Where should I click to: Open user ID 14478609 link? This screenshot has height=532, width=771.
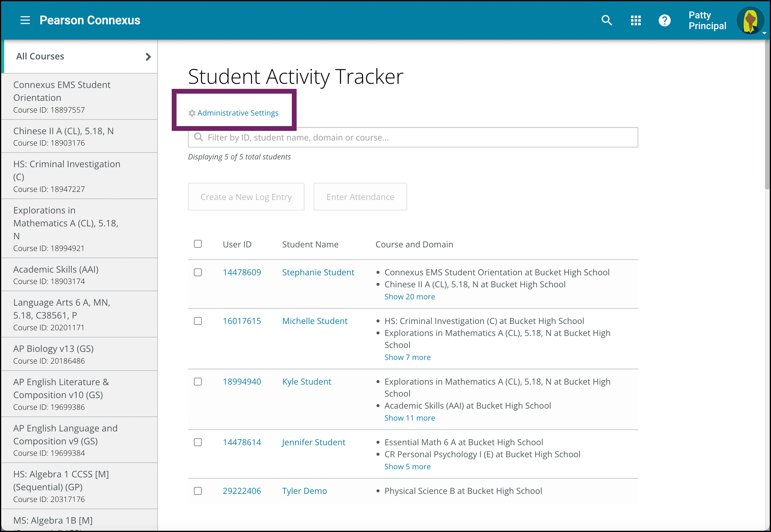click(x=242, y=272)
